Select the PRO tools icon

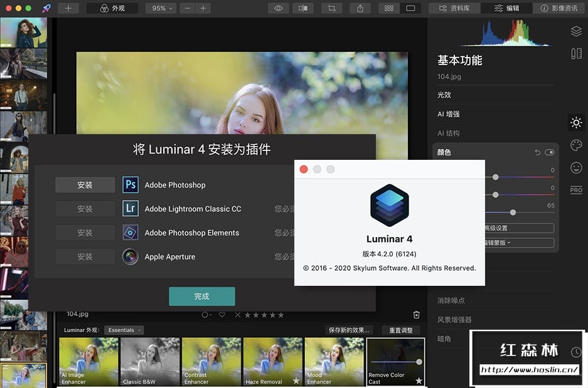(x=576, y=190)
